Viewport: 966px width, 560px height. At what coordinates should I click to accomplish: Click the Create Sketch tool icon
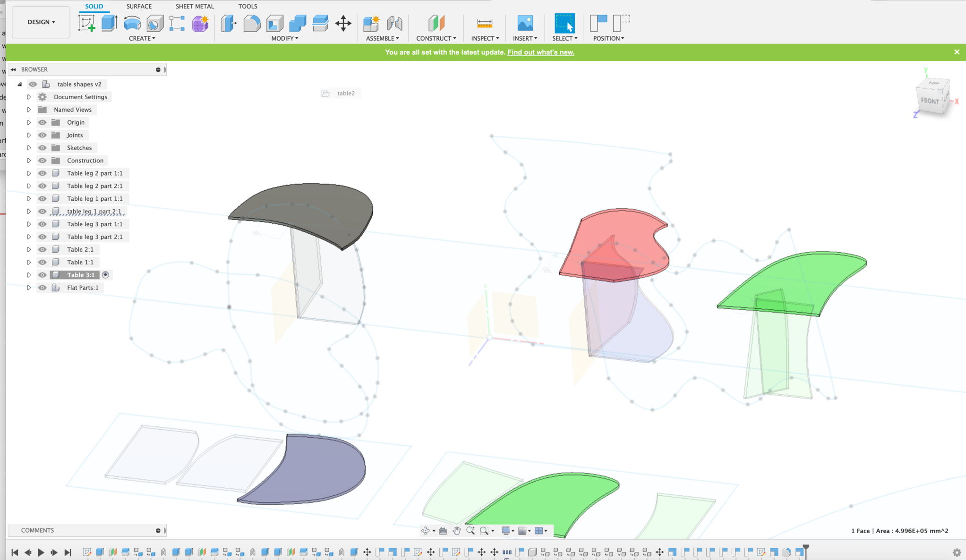(x=86, y=23)
